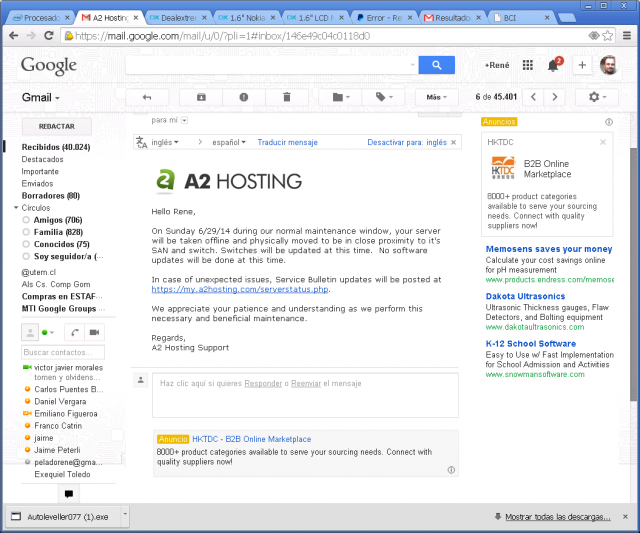The image size is (640, 533).
Task: Go back to inbox with arrow button
Action: click(147, 97)
